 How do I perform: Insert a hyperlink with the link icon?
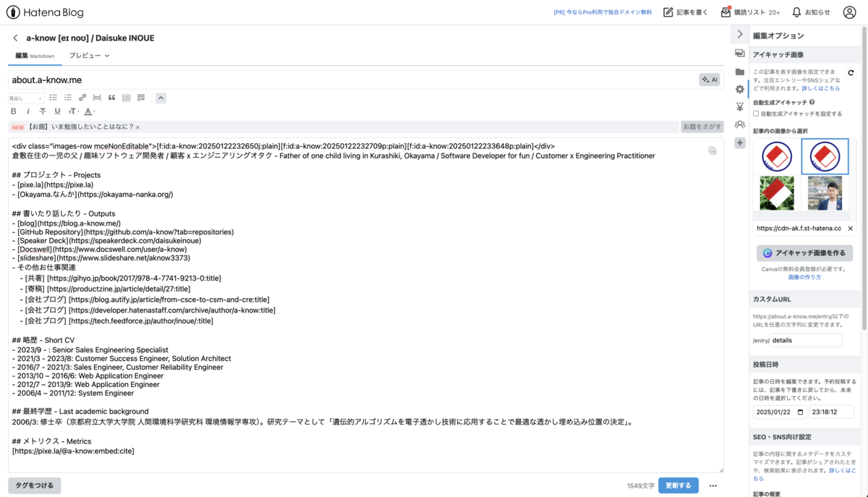click(82, 98)
